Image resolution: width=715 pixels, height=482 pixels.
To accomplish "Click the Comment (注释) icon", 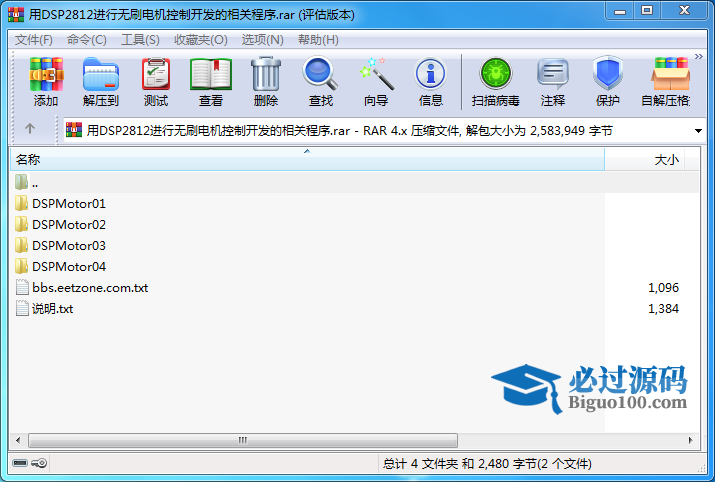I will [553, 74].
